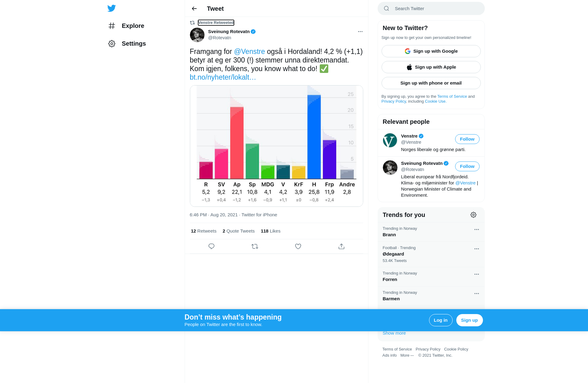
Task: Open the share tweet icon
Action: 341,246
